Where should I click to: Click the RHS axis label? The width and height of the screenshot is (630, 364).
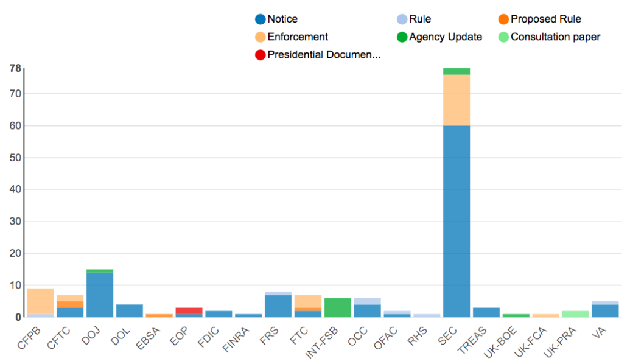[418, 336]
